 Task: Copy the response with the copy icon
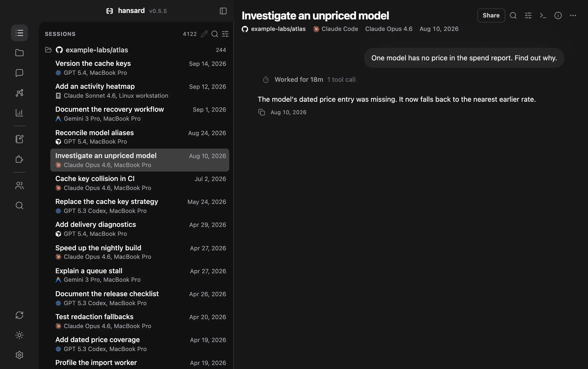coord(262,112)
